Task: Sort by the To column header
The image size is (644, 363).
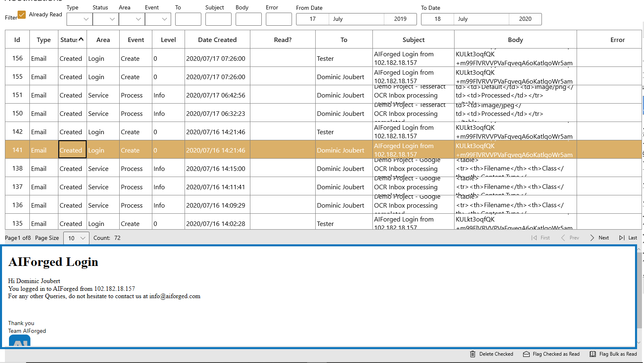Action: (x=344, y=40)
